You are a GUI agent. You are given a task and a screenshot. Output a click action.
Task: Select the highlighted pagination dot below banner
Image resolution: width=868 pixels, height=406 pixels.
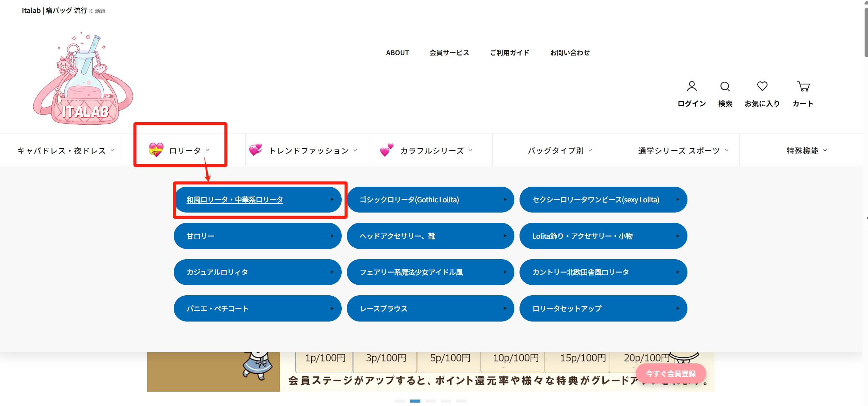coord(416,401)
